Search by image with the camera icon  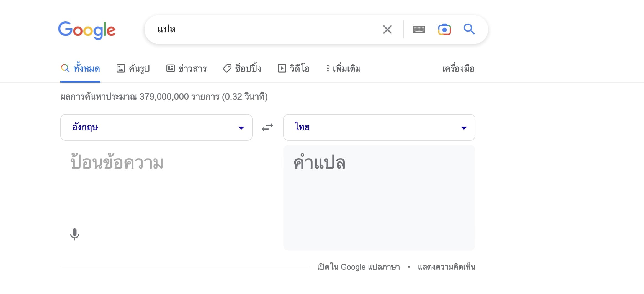(444, 29)
